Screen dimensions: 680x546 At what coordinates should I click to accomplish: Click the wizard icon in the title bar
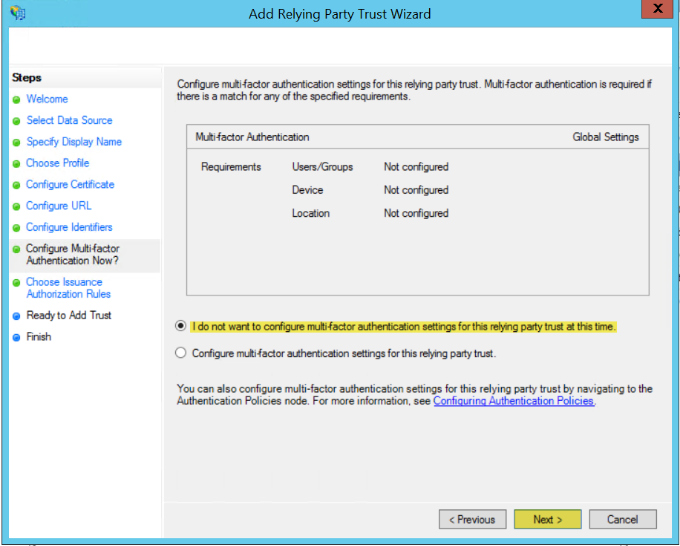(x=19, y=14)
